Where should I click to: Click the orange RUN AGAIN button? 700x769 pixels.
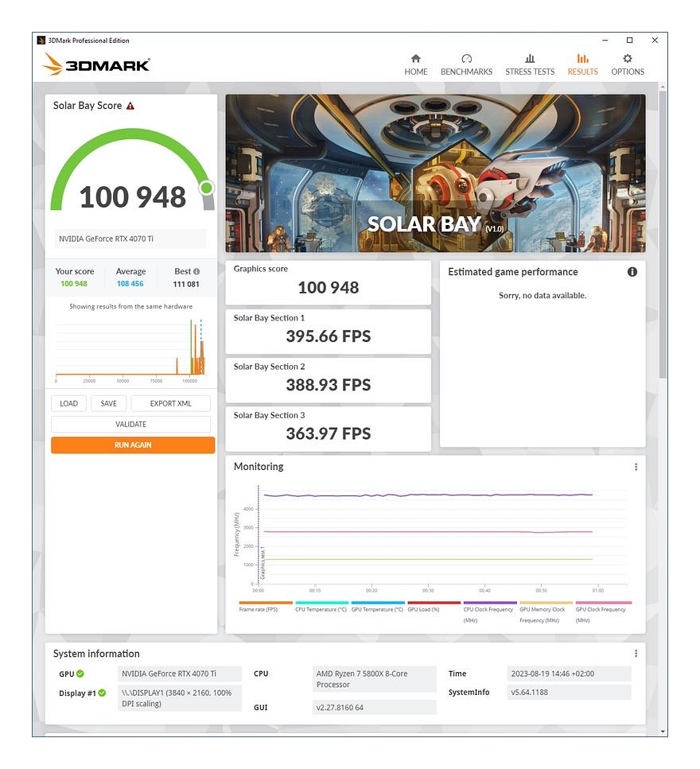pos(133,445)
